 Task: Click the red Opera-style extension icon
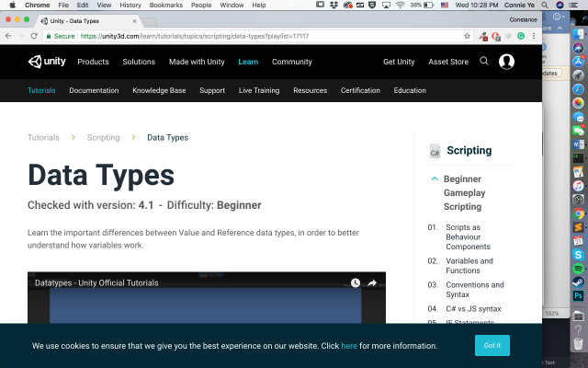coord(496,36)
